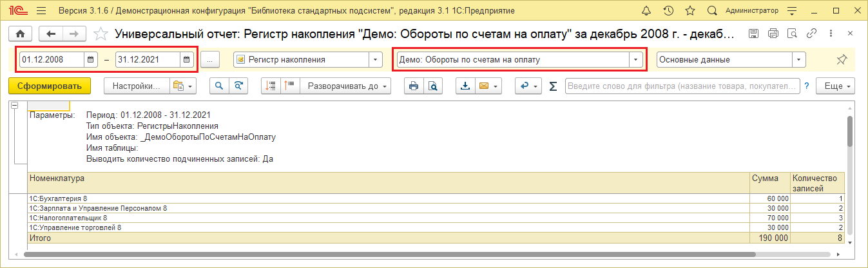Open Настройки... settings
Screen dimensions: 868x268
point(137,86)
